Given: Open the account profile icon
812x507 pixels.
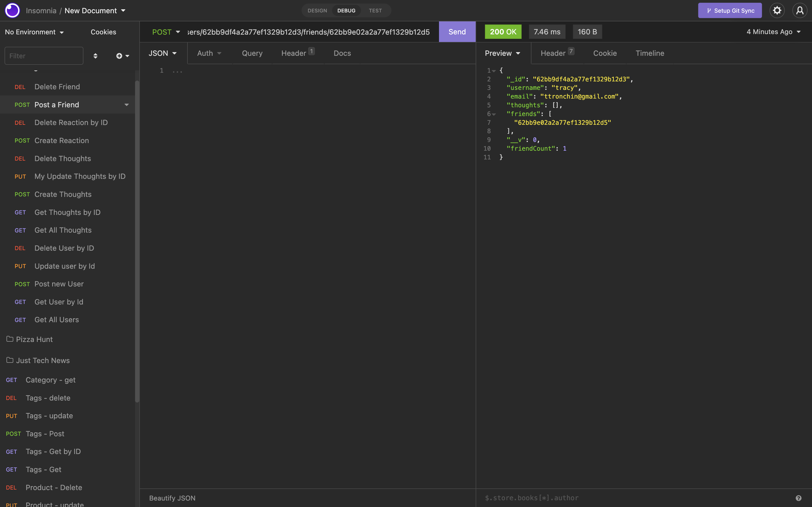Looking at the screenshot, I should 800,10.
